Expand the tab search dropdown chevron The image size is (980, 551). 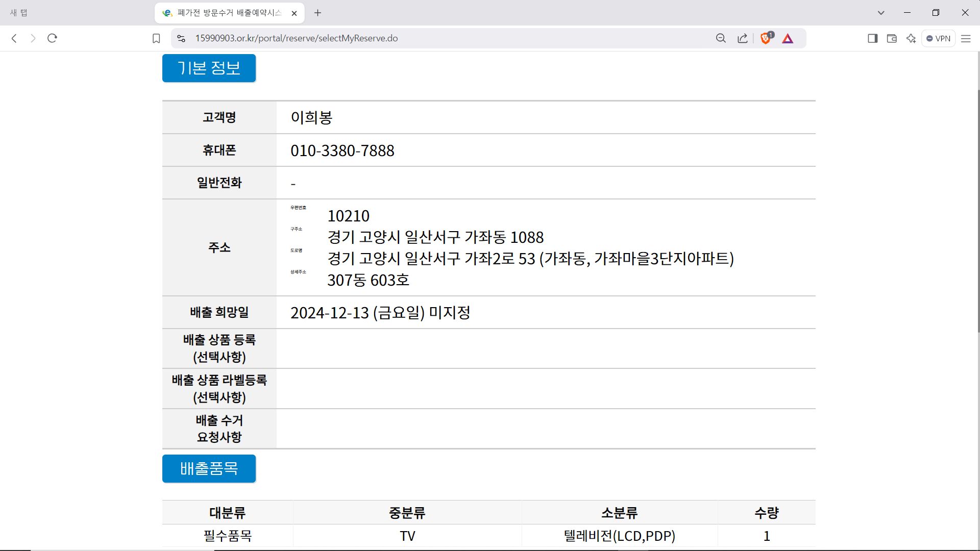tap(881, 13)
